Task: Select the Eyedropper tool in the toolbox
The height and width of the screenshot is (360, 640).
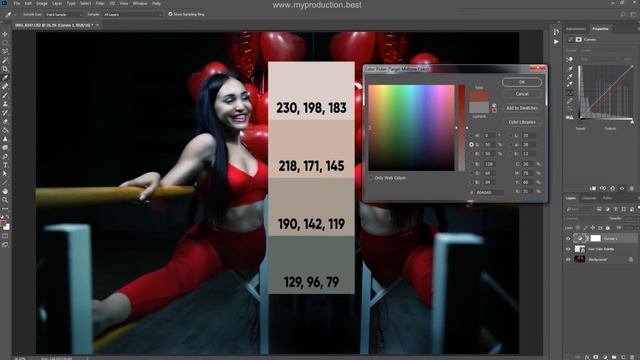Action: click(5, 78)
